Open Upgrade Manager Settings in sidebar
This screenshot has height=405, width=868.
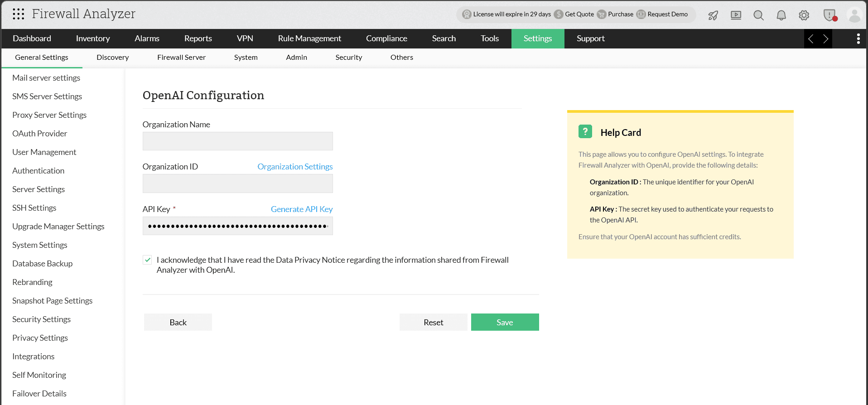point(58,227)
